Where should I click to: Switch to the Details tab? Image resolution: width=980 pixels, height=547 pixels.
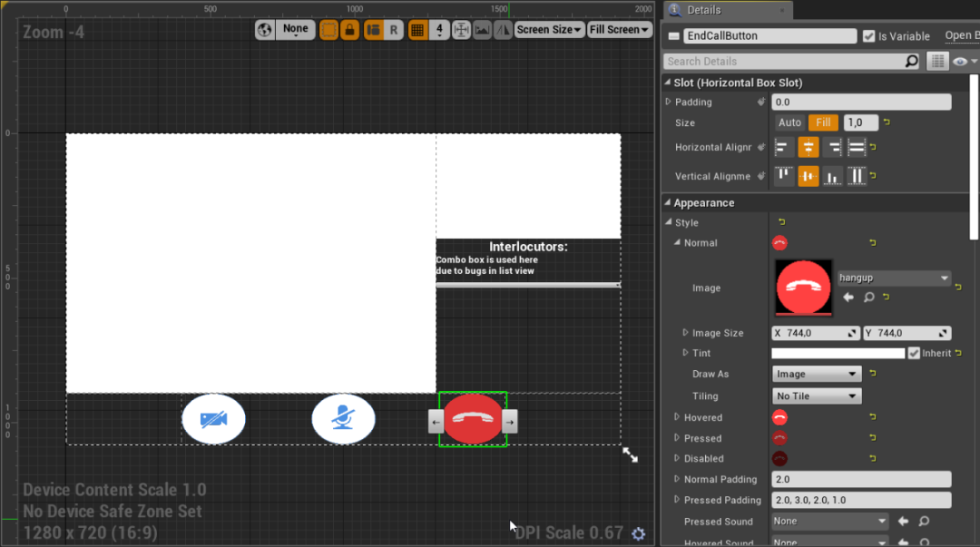click(x=704, y=10)
